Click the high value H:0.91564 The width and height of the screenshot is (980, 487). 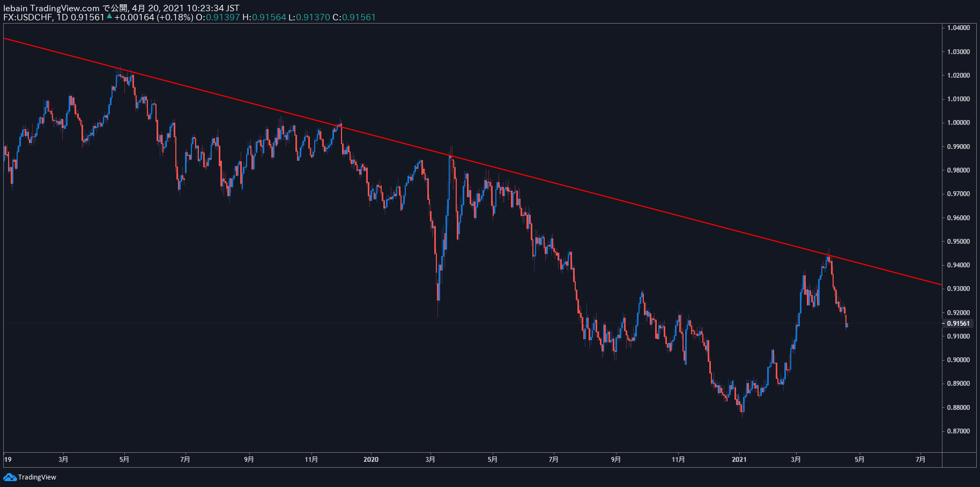click(x=264, y=17)
